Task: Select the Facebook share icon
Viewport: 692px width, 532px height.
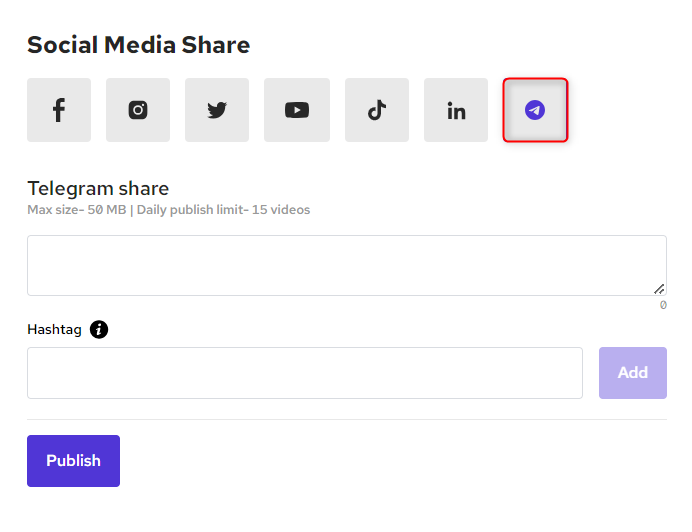Action: click(x=59, y=110)
